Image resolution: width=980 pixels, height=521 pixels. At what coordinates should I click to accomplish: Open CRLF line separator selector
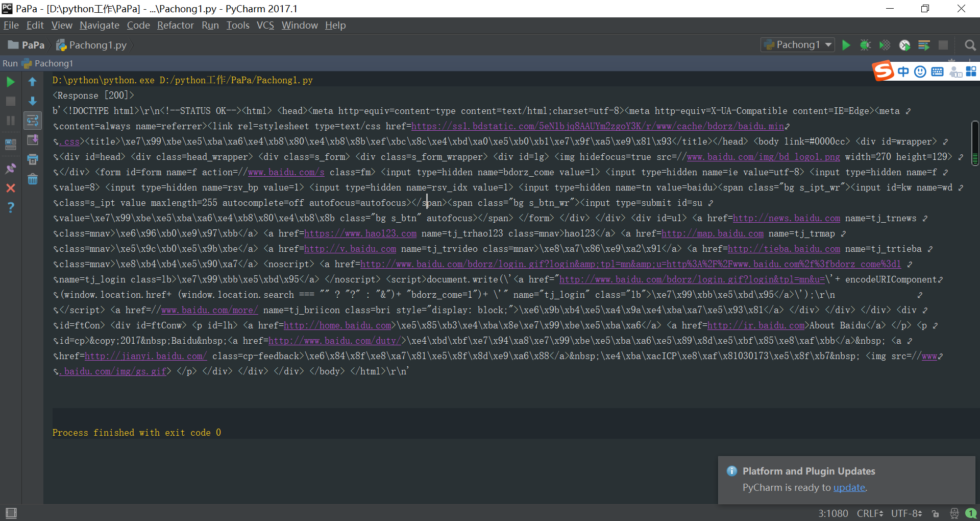(870, 513)
